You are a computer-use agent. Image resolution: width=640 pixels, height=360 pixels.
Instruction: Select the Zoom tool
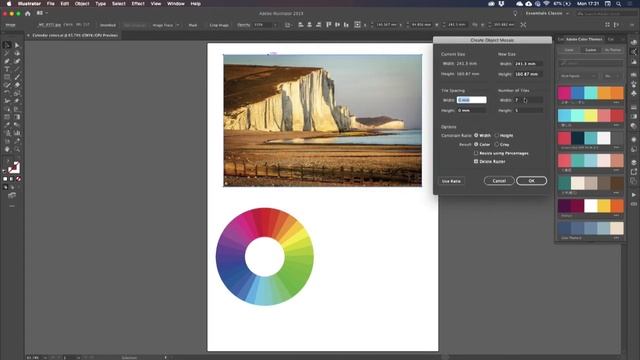pos(17,149)
